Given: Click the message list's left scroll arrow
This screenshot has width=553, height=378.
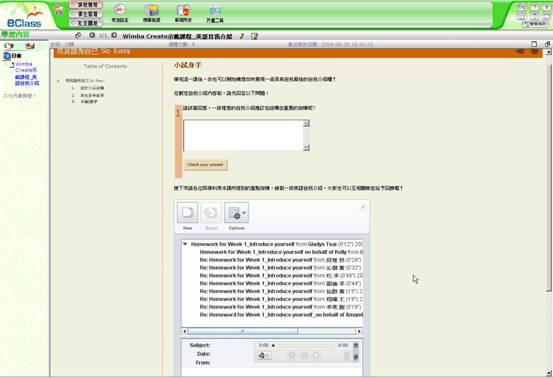Looking at the screenshot, I should click(x=184, y=331).
